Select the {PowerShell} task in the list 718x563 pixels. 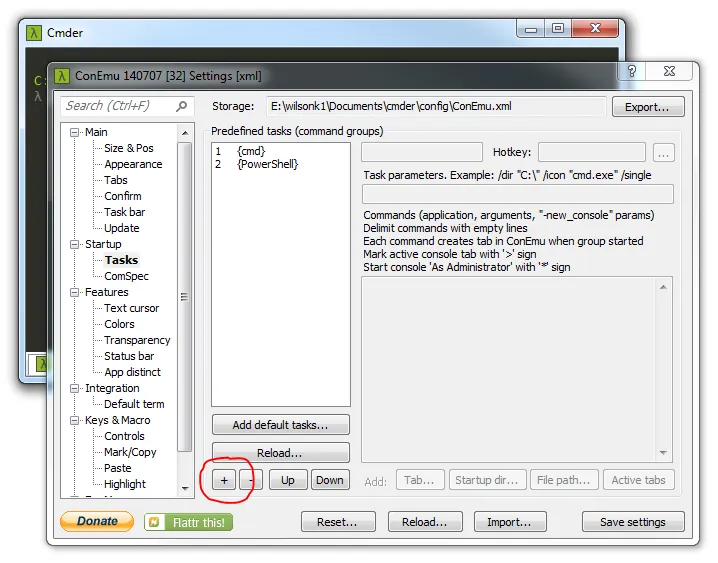(x=267, y=164)
